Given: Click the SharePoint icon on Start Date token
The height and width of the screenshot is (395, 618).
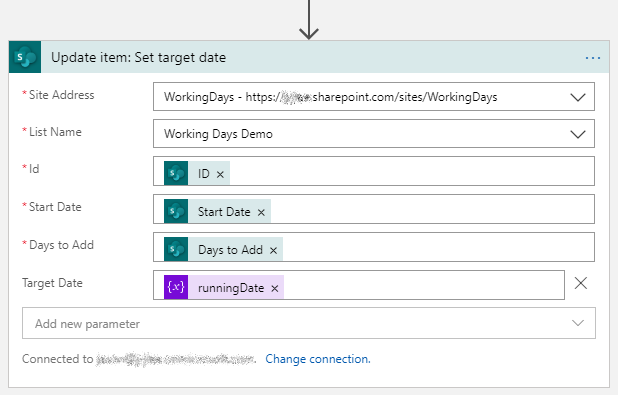Looking at the screenshot, I should 176,211.
